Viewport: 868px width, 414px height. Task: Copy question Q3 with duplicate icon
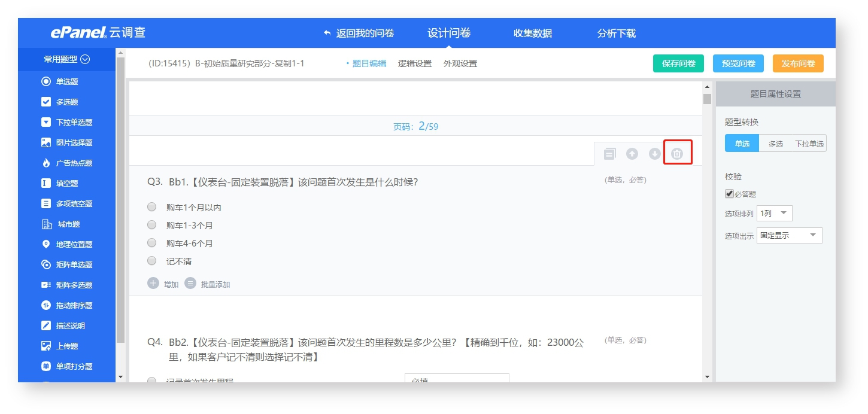(x=609, y=154)
